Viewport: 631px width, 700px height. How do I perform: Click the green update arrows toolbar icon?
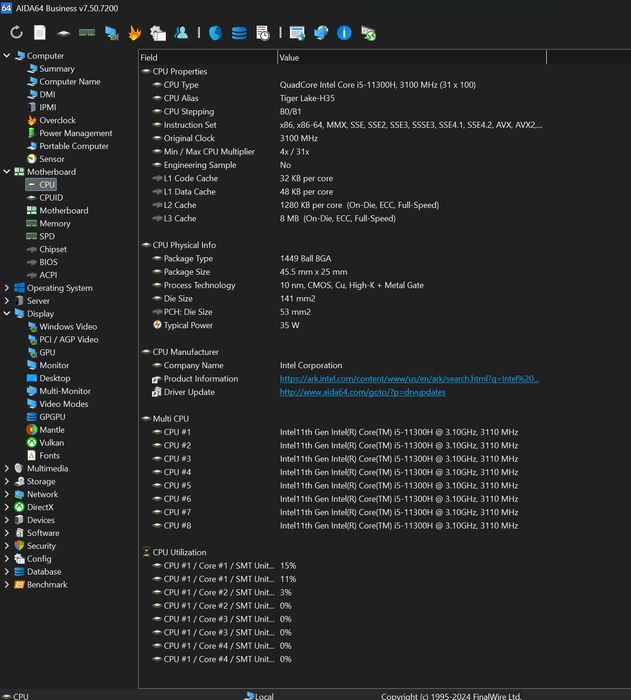(x=368, y=33)
